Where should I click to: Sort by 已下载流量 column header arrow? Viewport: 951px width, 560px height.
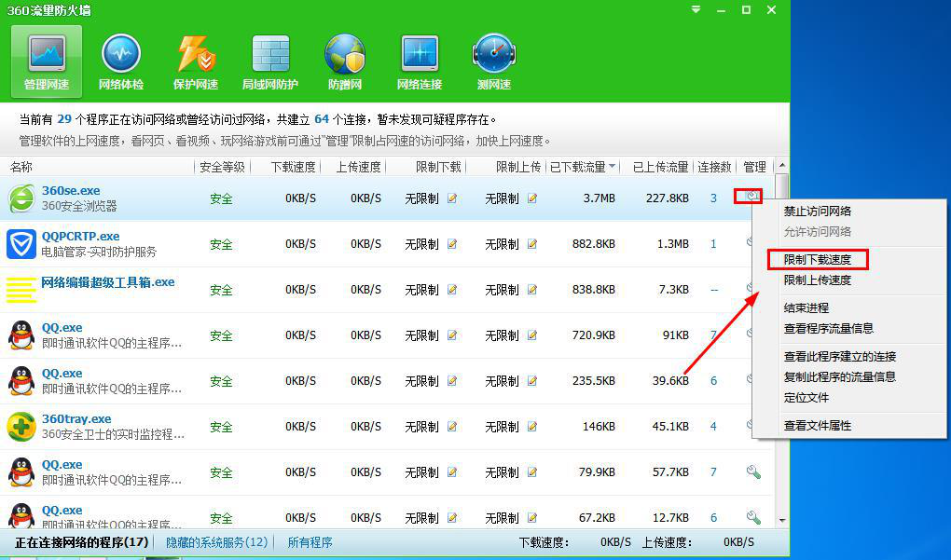(x=613, y=167)
